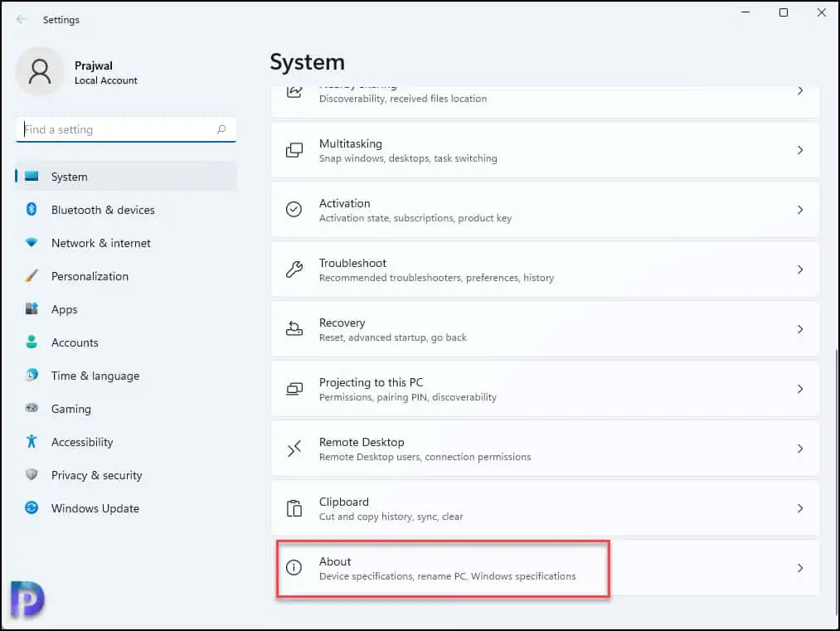Viewport: 840px width, 631px height.
Task: Click the Personalization paintbrush icon
Action: click(32, 276)
